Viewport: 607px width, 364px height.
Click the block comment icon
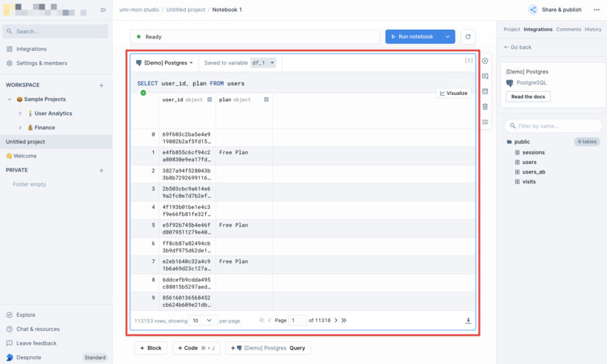pos(485,76)
